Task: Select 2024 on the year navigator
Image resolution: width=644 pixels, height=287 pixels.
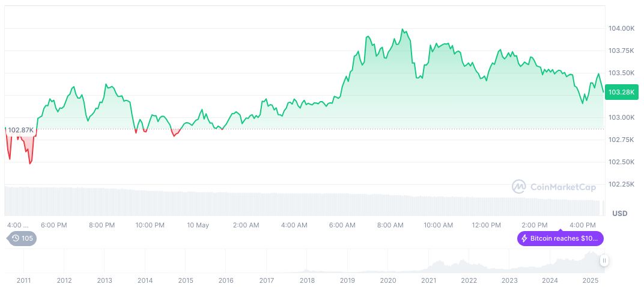Action: coord(550,280)
